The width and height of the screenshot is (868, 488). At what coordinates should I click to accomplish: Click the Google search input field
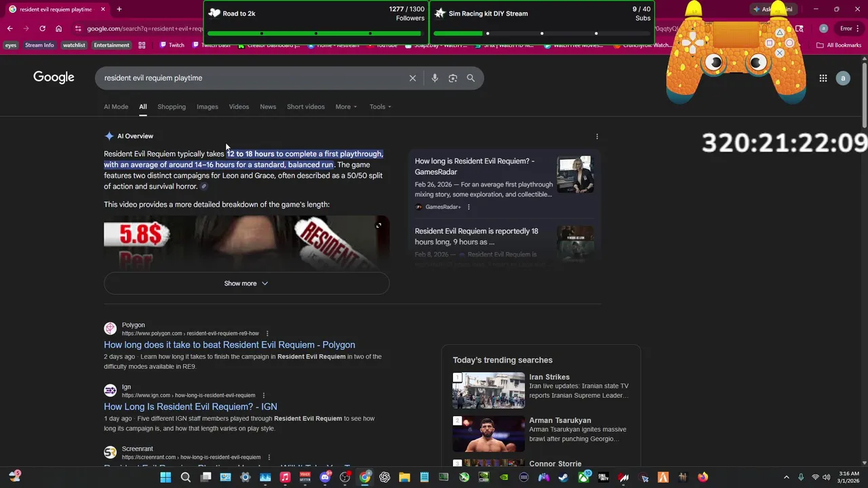click(254, 78)
